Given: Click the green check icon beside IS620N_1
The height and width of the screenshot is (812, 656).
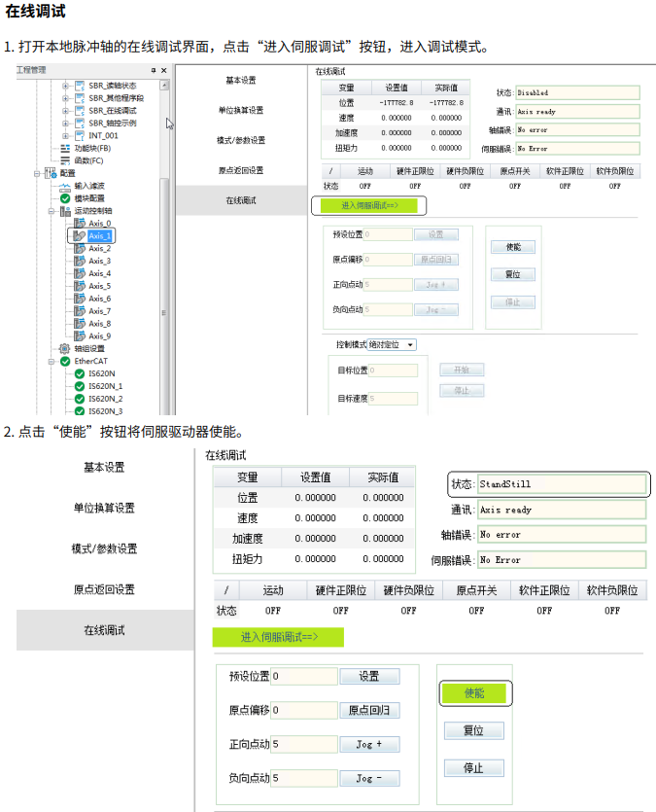Looking at the screenshot, I should (80, 386).
